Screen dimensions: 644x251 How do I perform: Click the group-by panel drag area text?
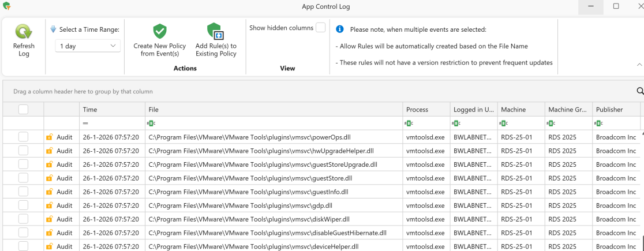click(83, 91)
